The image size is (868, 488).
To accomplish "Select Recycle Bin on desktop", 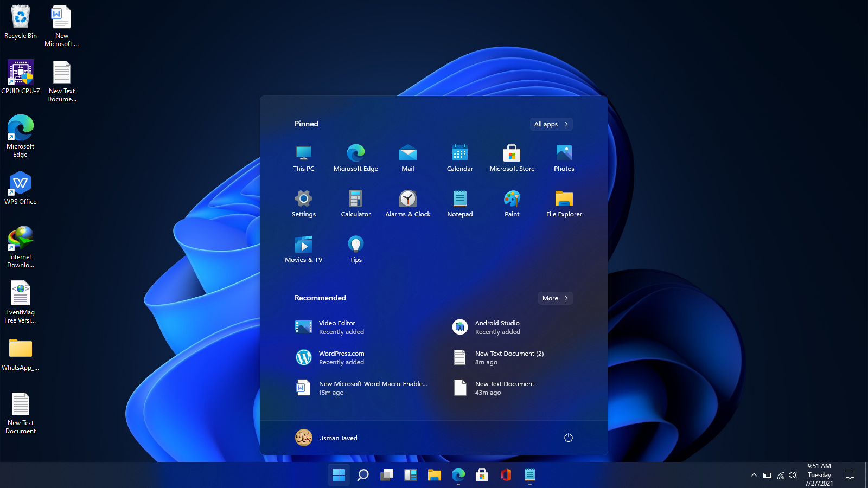I will click(x=21, y=22).
